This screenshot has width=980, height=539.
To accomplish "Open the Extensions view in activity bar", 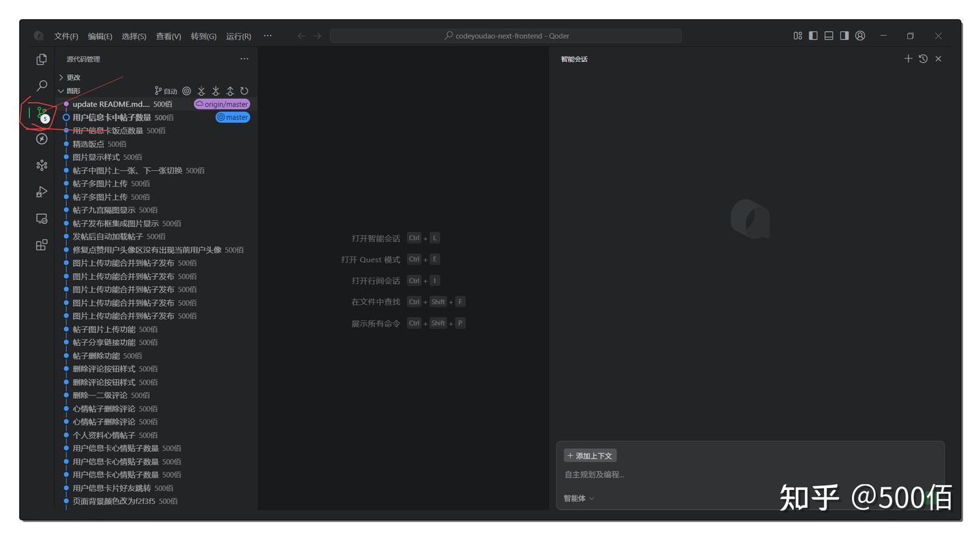I will [42, 245].
